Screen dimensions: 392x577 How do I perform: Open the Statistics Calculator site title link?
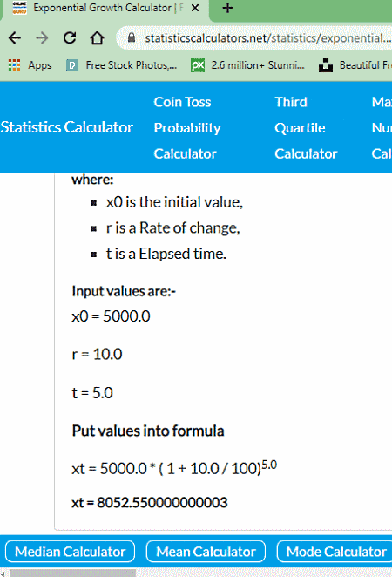pyautogui.click(x=66, y=127)
